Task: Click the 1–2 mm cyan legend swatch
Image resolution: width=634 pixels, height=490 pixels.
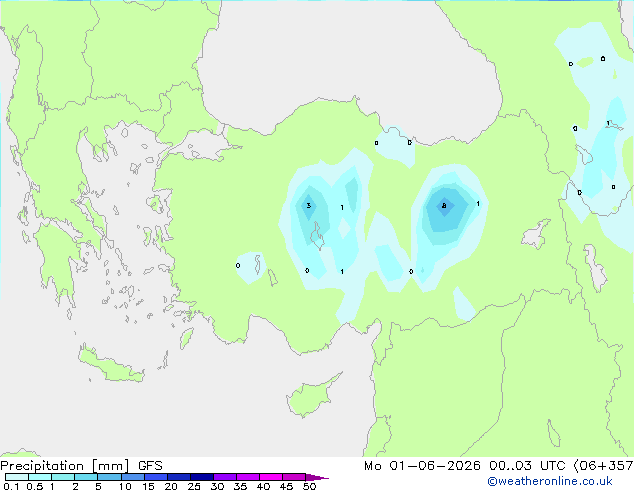Action: [63, 477]
